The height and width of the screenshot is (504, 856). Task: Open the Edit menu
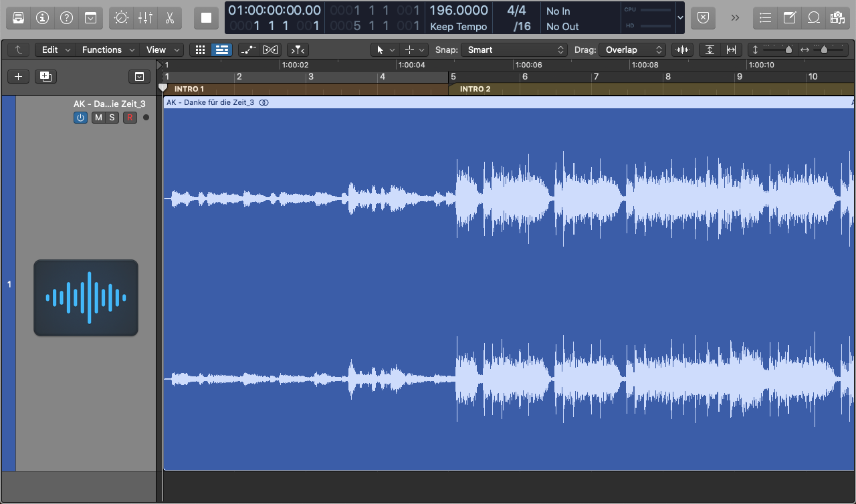pos(56,49)
